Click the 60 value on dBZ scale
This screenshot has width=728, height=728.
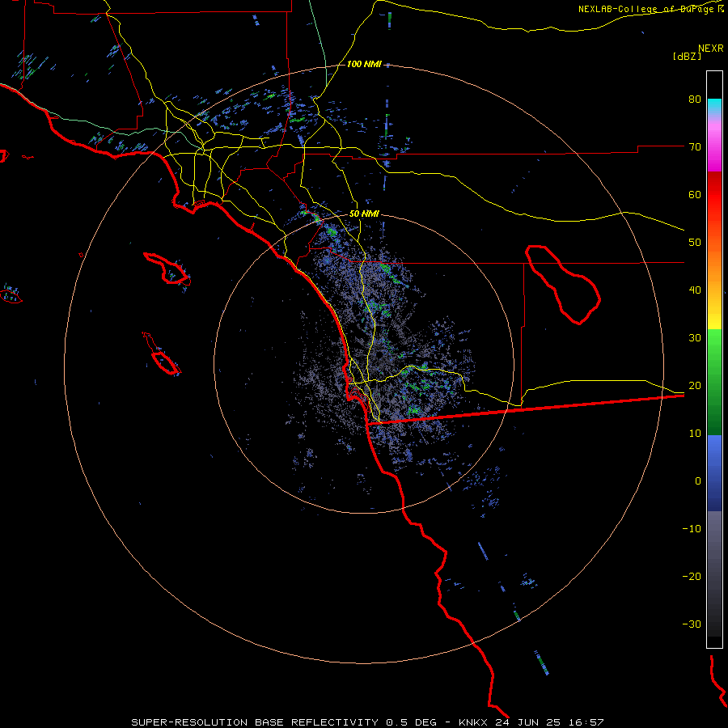[x=695, y=194]
